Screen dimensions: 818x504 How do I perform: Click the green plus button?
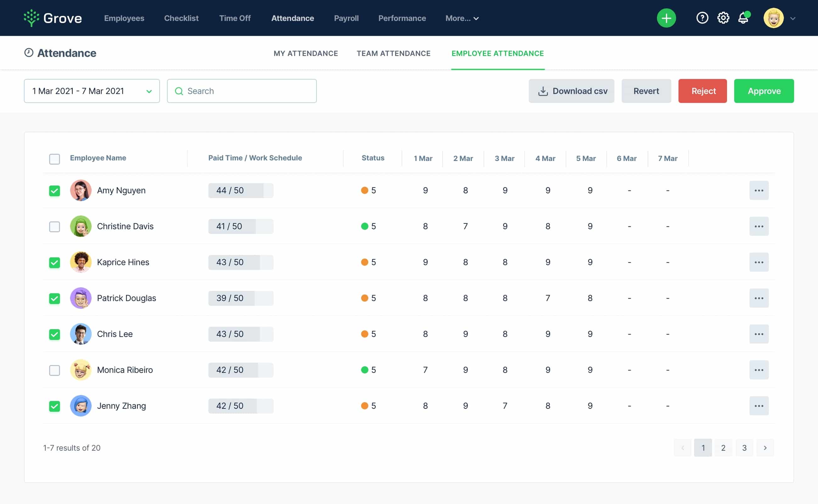[666, 18]
